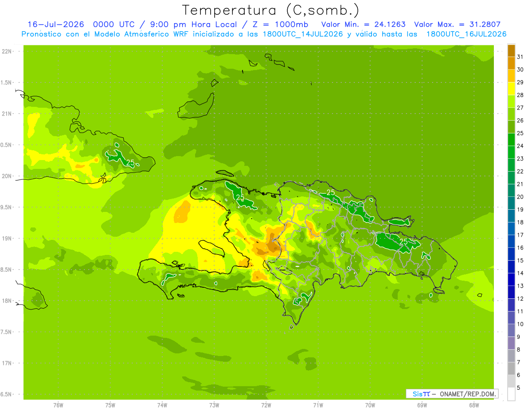Click the 19N latitude axis label
This screenshot has width=532, height=411.
pos(8,239)
